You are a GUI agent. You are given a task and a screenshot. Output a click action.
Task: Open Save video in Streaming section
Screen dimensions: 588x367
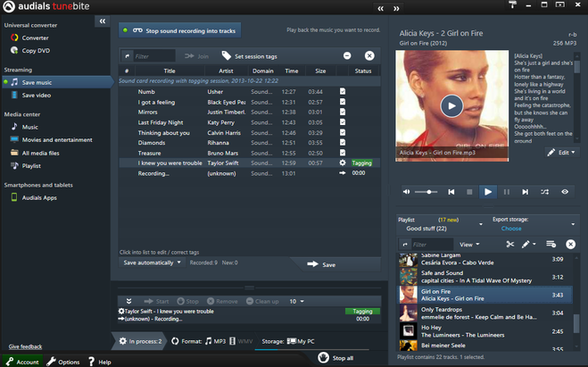pos(36,96)
